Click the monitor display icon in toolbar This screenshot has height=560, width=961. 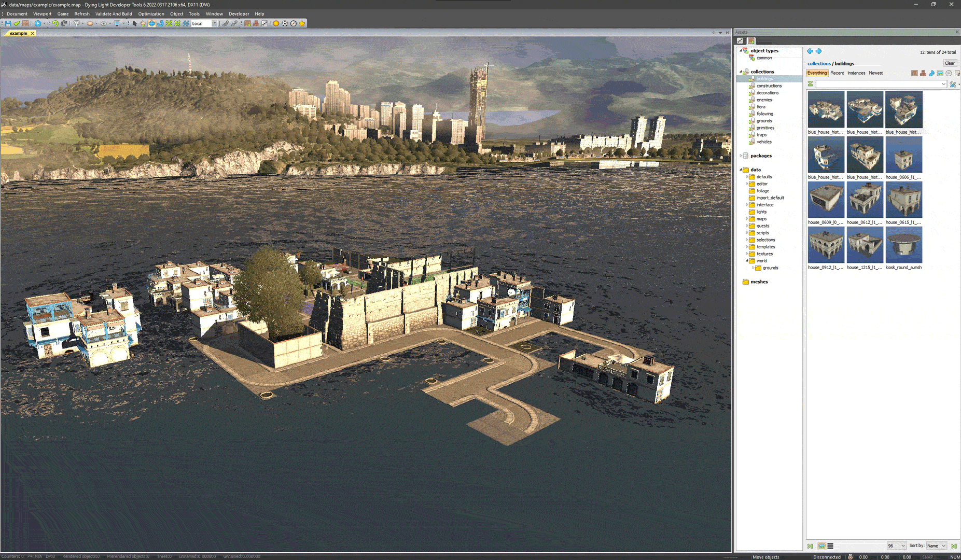coord(117,23)
